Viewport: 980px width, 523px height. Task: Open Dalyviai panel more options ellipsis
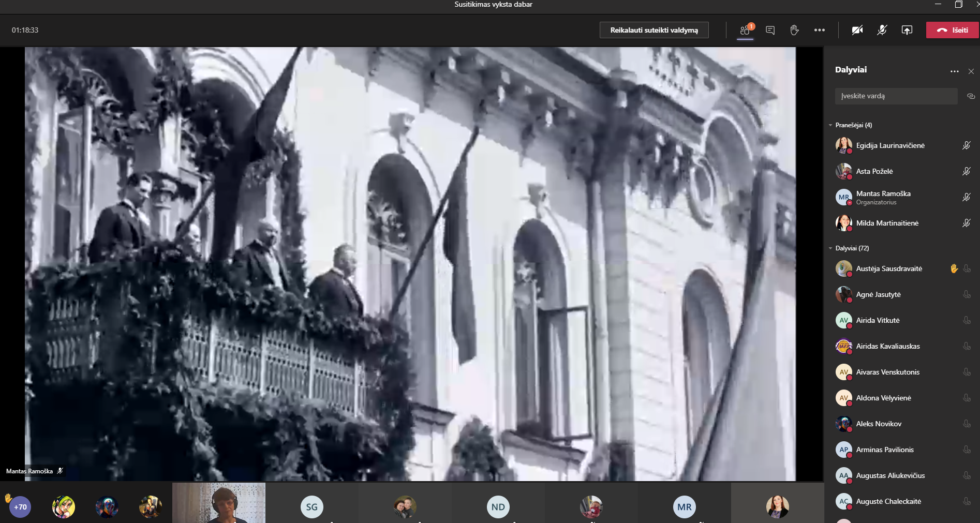click(x=954, y=71)
